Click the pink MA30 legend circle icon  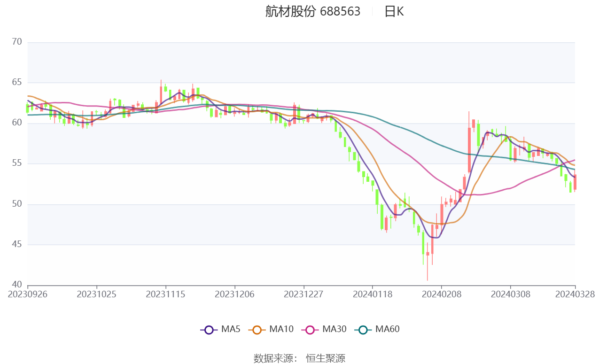[x=310, y=330]
